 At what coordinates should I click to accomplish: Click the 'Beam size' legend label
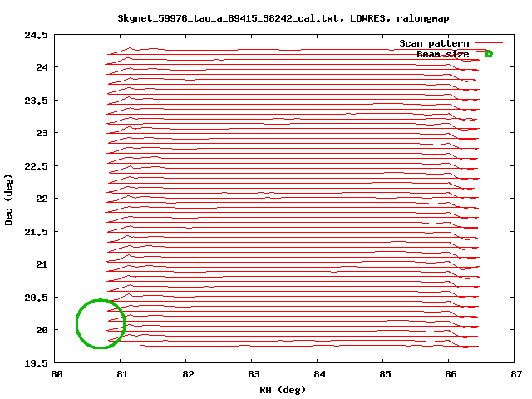pos(443,54)
